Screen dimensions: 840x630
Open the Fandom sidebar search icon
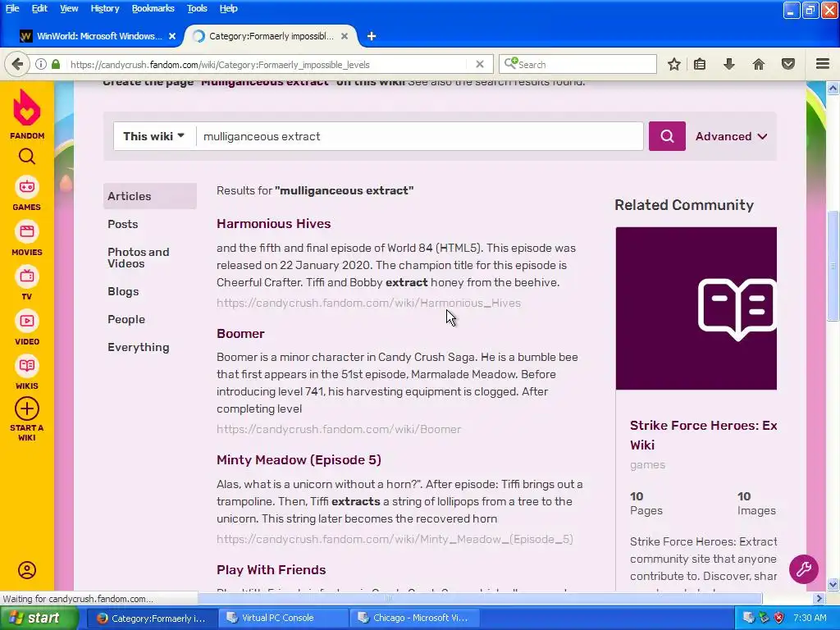point(27,157)
